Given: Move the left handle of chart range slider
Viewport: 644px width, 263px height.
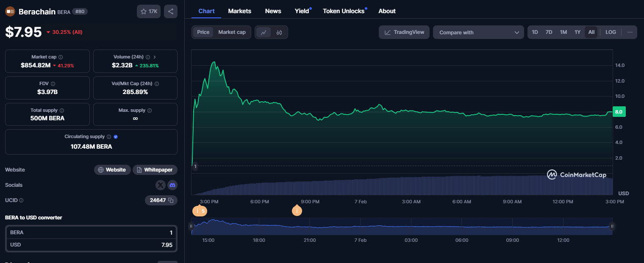Looking at the screenshot, I should point(191,226).
